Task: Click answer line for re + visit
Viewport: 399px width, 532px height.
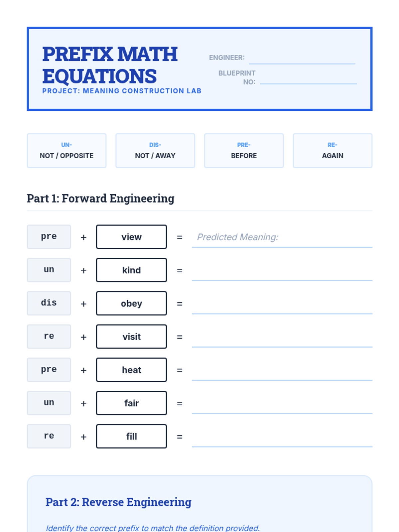Action: [x=282, y=337]
